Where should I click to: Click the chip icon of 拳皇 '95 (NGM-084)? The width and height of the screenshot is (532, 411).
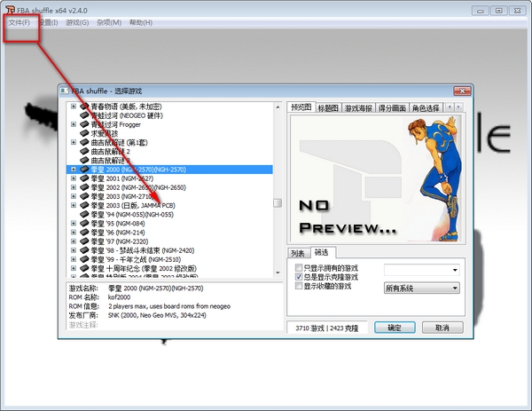point(84,223)
